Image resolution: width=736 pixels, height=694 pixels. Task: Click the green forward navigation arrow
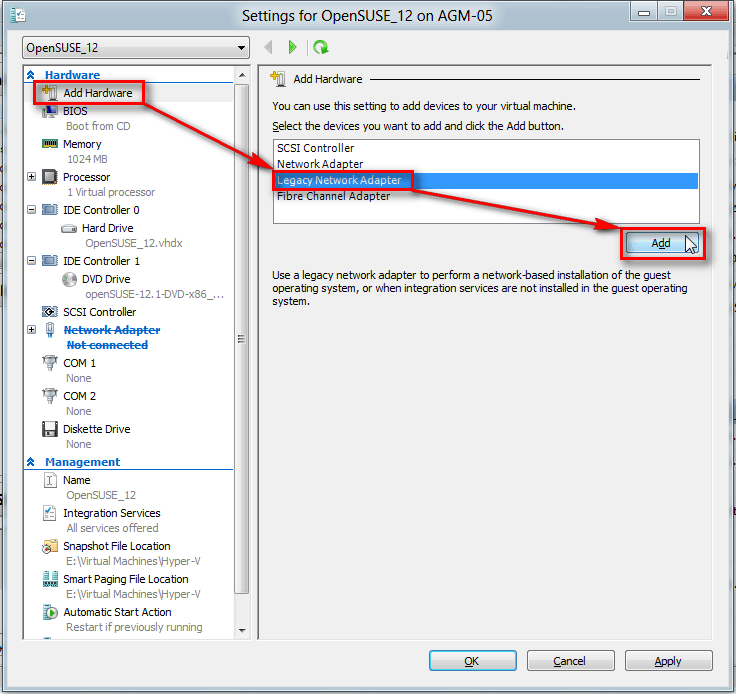292,47
